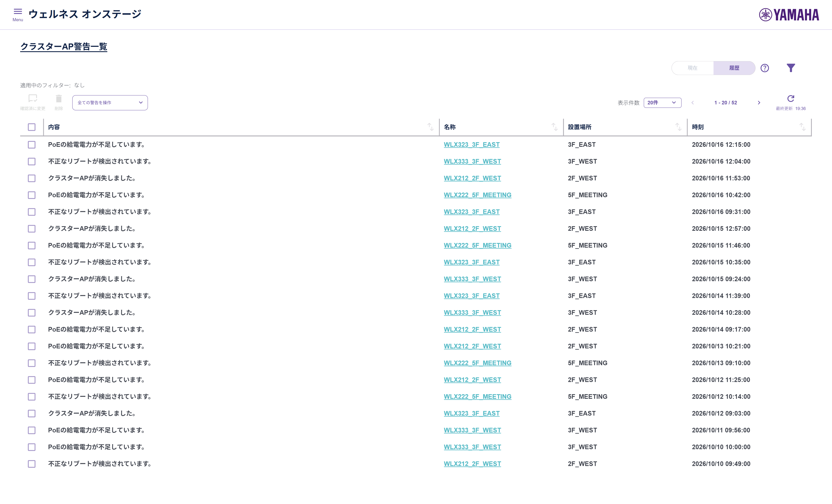The height and width of the screenshot is (504, 832).
Task: Check row dated 2026/10/15 11:46:00
Action: coord(31,245)
